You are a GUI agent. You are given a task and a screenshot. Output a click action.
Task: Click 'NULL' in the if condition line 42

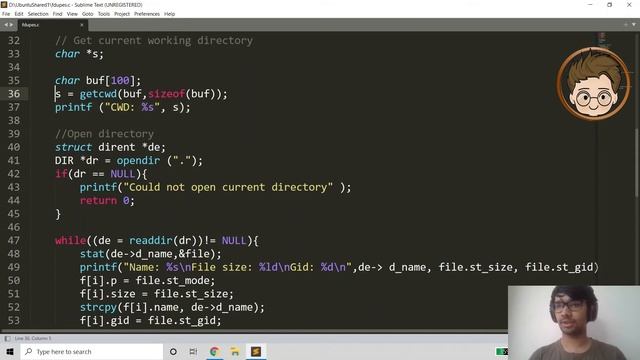point(122,174)
